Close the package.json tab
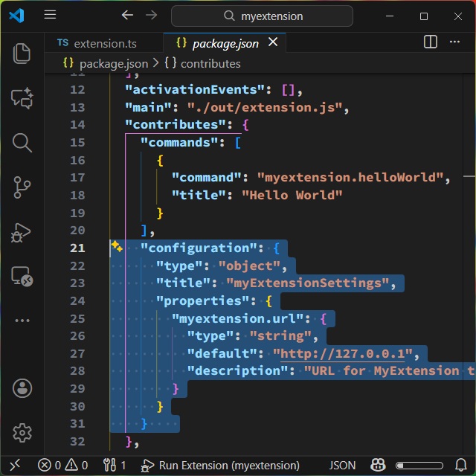The height and width of the screenshot is (476, 476). point(273,42)
